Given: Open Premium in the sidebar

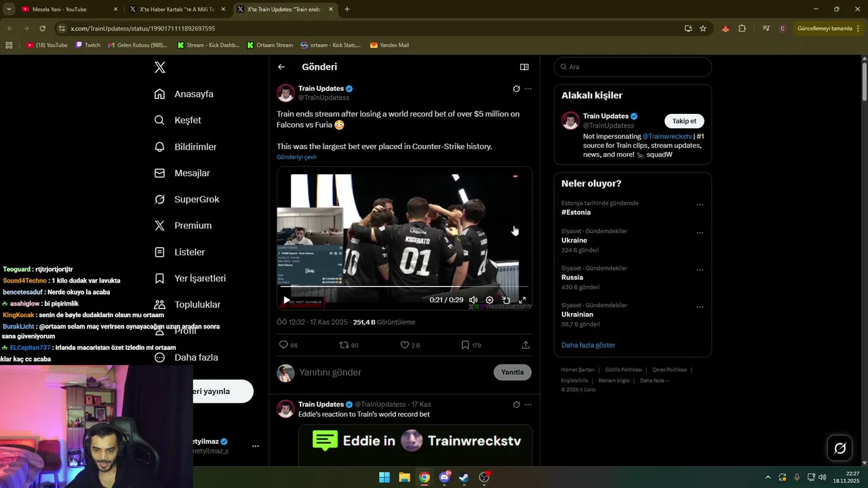Looking at the screenshot, I should pyautogui.click(x=182, y=226).
